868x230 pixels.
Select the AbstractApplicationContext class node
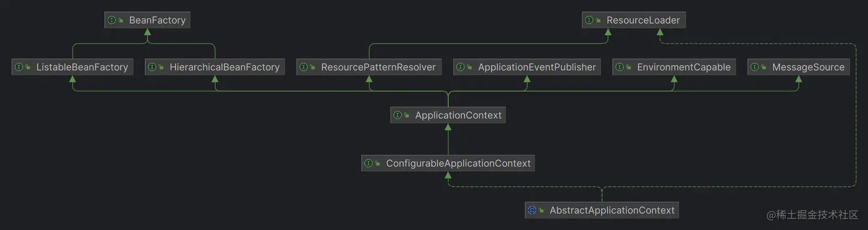coord(602,210)
